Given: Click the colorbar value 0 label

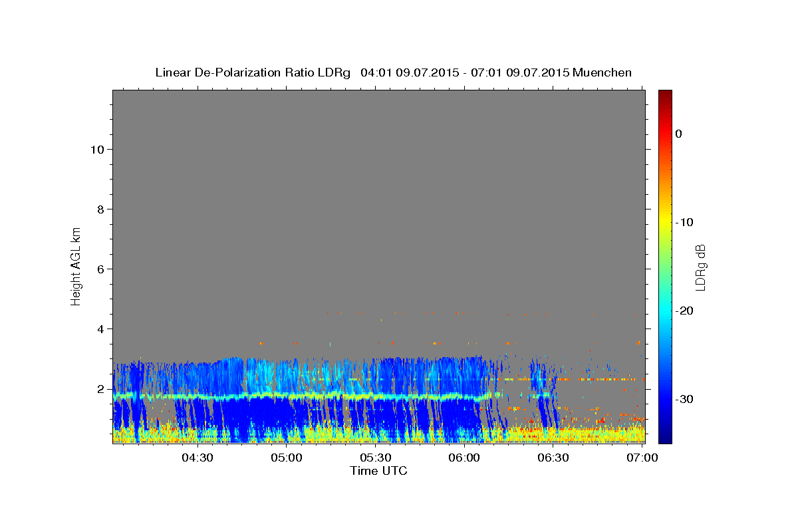Looking at the screenshot, I should [679, 134].
